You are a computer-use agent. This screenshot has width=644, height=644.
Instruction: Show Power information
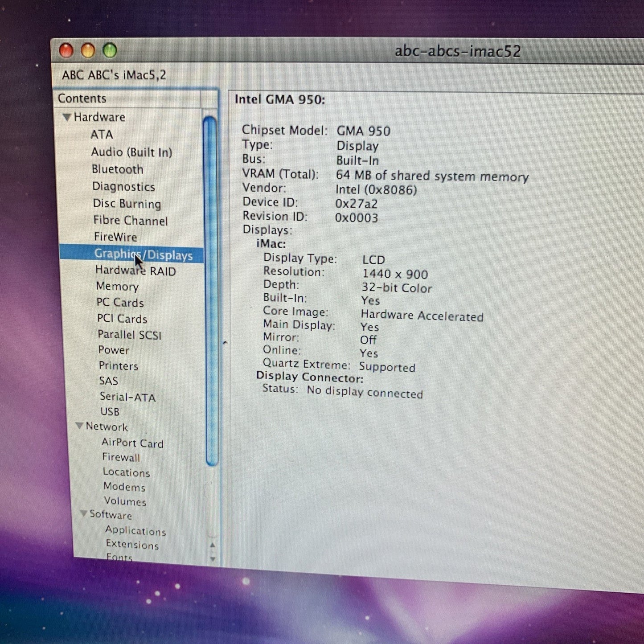pos(114,350)
